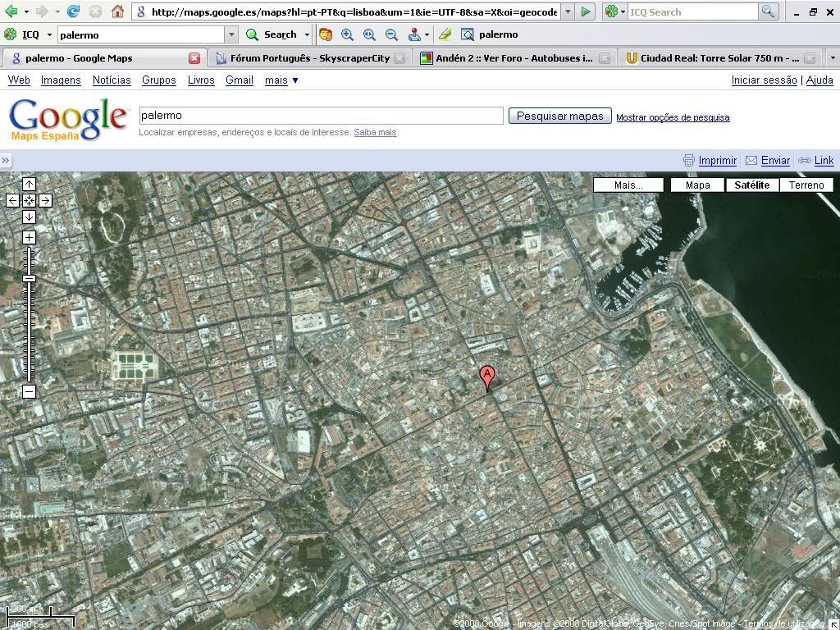Reload the page with the browser refresh icon
Screen dimensions: 840x630
[74, 11]
